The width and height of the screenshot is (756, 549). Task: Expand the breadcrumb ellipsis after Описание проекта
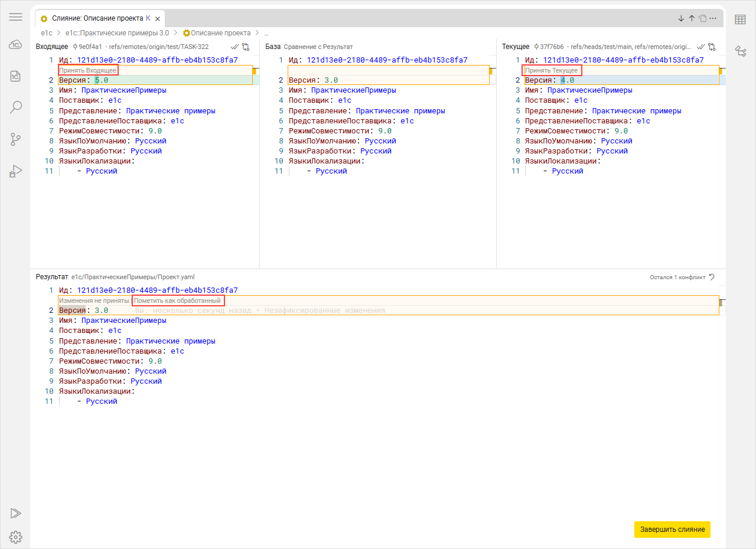[266, 33]
